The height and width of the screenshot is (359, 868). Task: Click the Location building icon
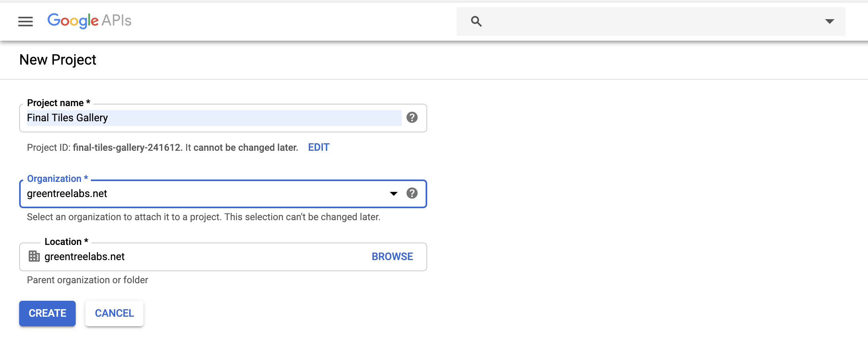[x=34, y=256]
